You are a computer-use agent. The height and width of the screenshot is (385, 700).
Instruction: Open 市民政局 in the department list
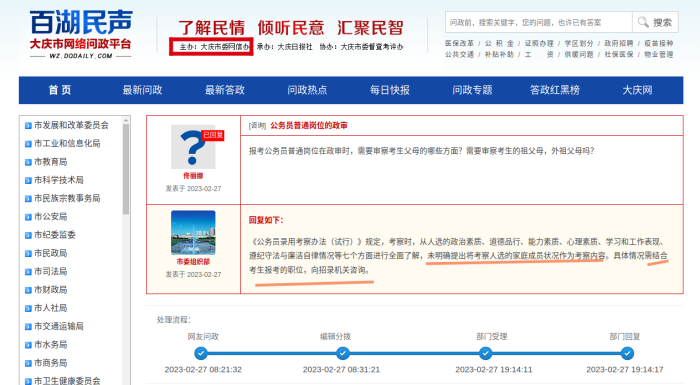pyautogui.click(x=50, y=253)
